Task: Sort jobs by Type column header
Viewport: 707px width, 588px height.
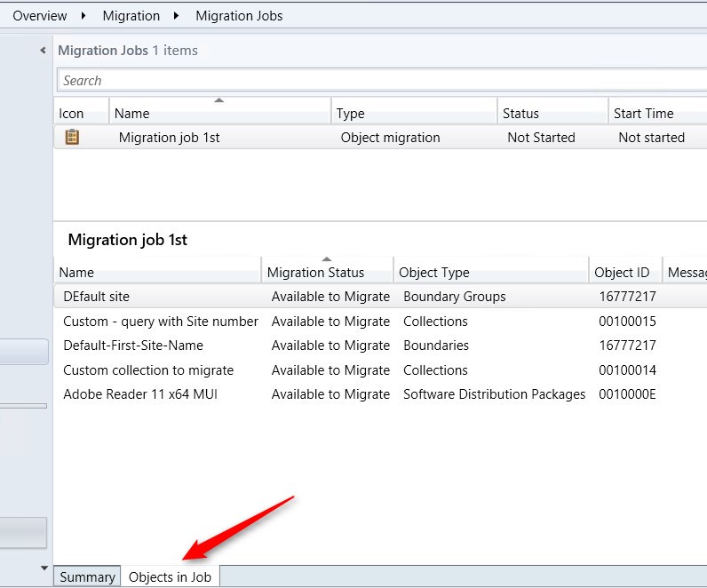Action: click(x=415, y=113)
